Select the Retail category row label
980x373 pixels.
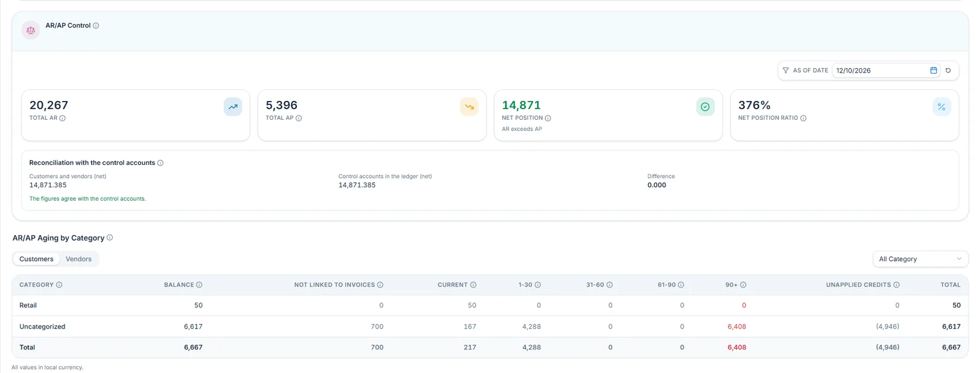(x=28, y=306)
